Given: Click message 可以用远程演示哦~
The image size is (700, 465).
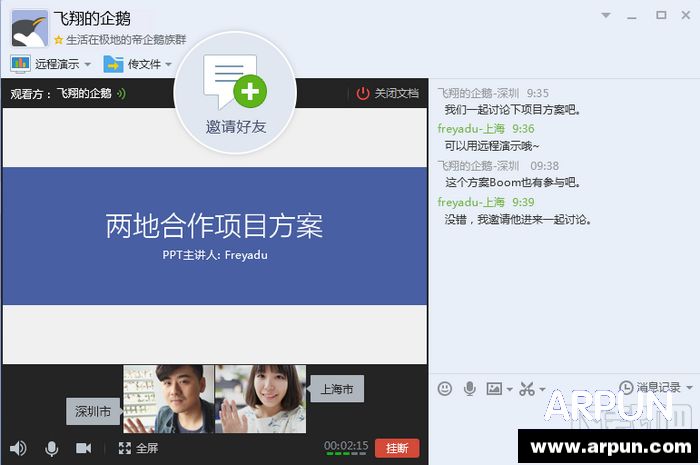Looking at the screenshot, I should (492, 146).
